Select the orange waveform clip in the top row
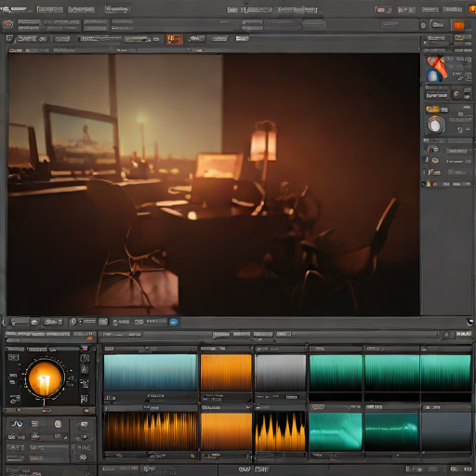The image size is (476, 476). (x=226, y=373)
